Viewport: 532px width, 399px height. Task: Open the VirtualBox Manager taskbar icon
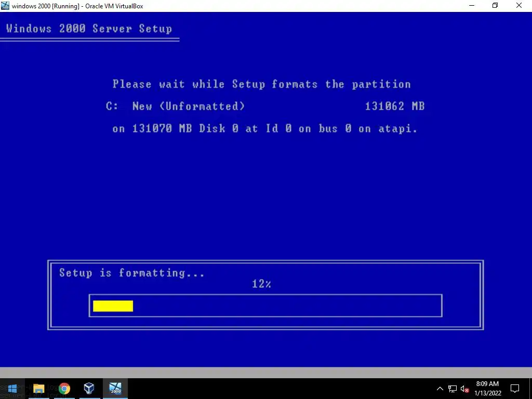pos(89,389)
